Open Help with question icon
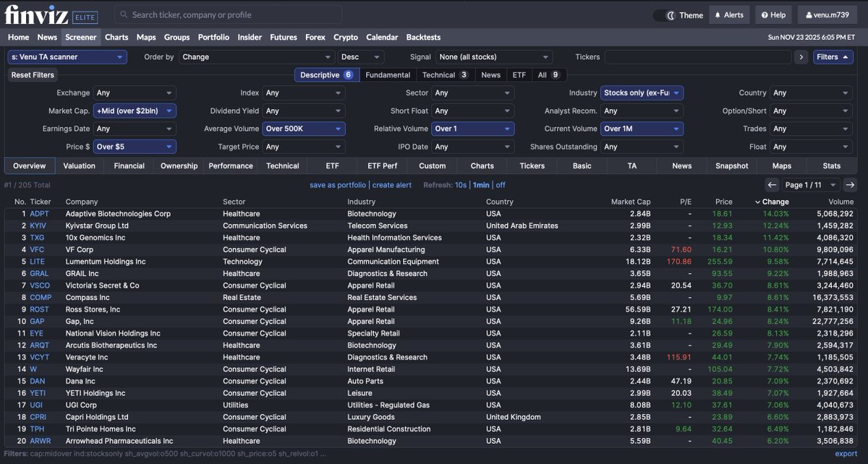Image resolution: width=868 pixels, height=464 pixels. (x=773, y=15)
